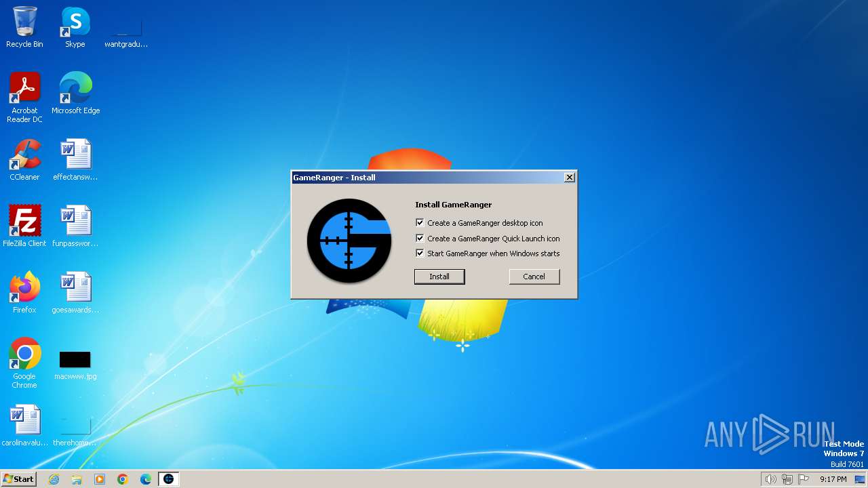The width and height of the screenshot is (868, 488).
Task: Open the media player taskbar icon
Action: [100, 479]
